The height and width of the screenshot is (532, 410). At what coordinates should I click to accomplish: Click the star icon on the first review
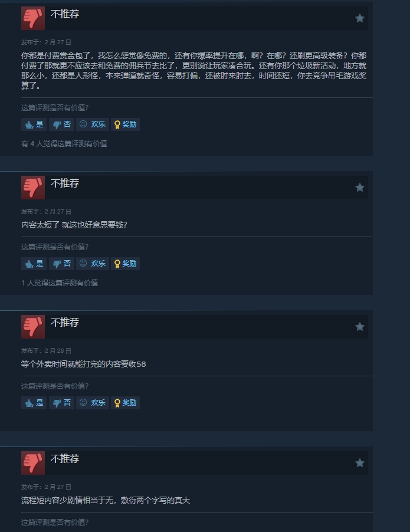(x=359, y=18)
